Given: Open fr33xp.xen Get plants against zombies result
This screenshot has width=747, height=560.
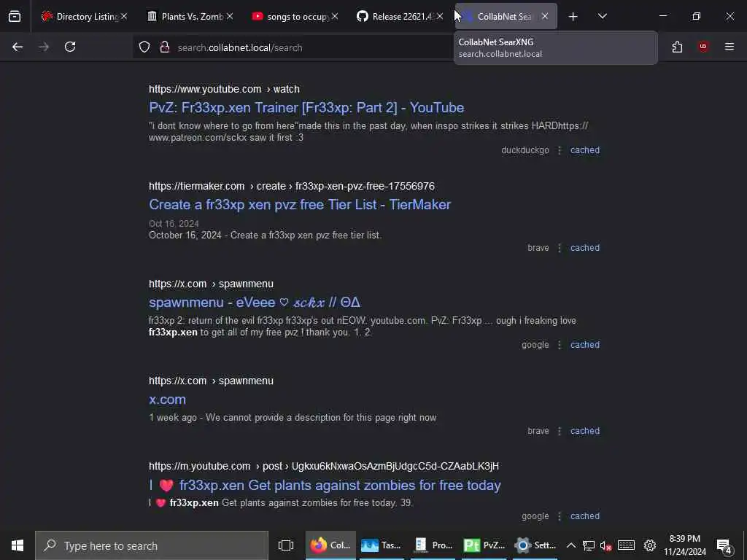Looking at the screenshot, I should [x=325, y=485].
